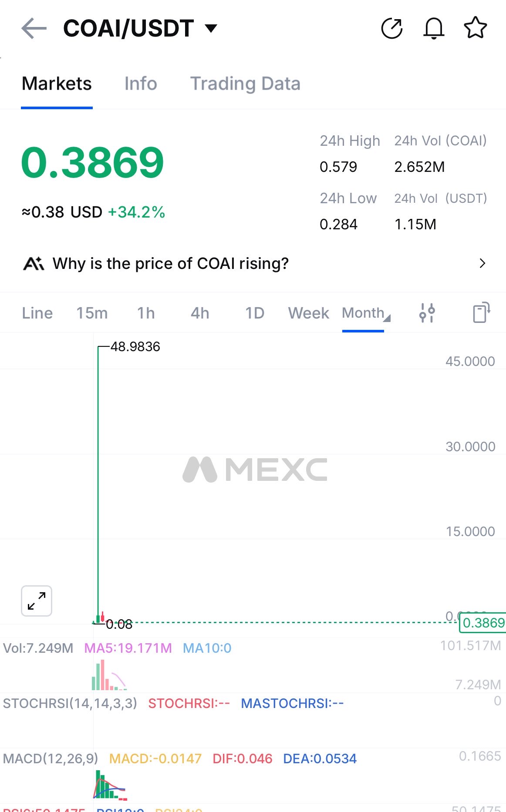
Task: Open the COAI rising explanation chevron
Action: (482, 263)
